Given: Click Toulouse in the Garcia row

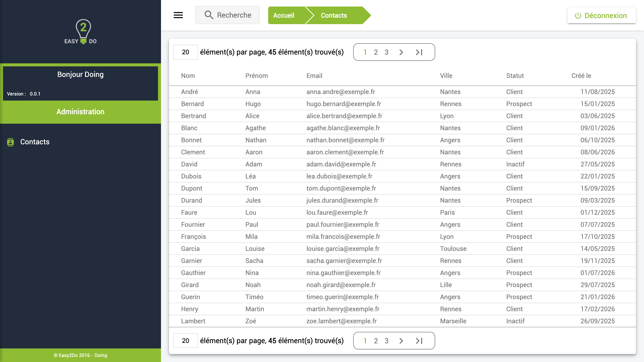Looking at the screenshot, I should pos(453,249).
